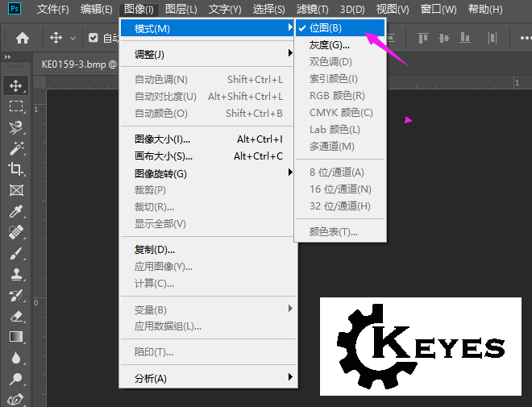The image size is (532, 407).
Task: Select the Clone Stamp tool
Action: (x=16, y=274)
